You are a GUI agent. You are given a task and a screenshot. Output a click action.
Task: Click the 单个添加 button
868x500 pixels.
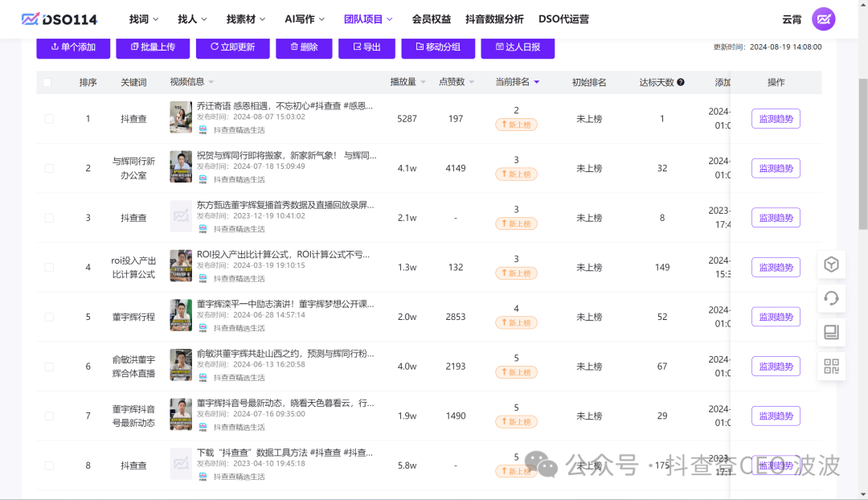[x=73, y=47]
